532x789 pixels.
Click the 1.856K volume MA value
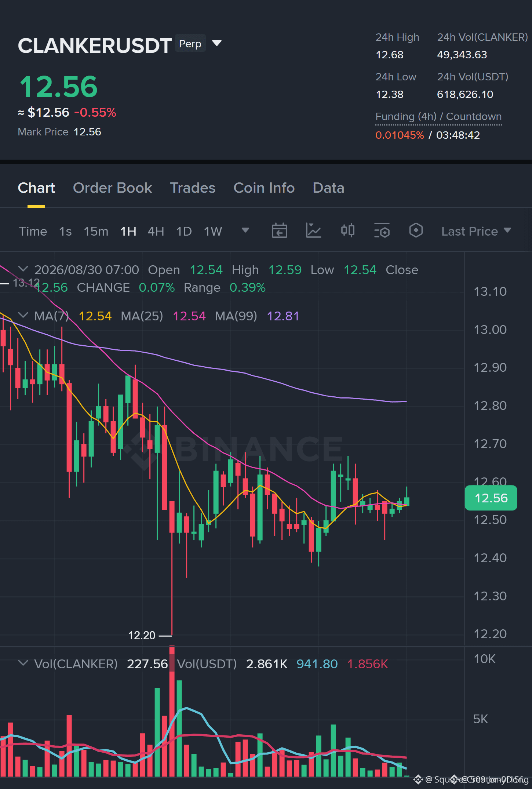pos(367,664)
